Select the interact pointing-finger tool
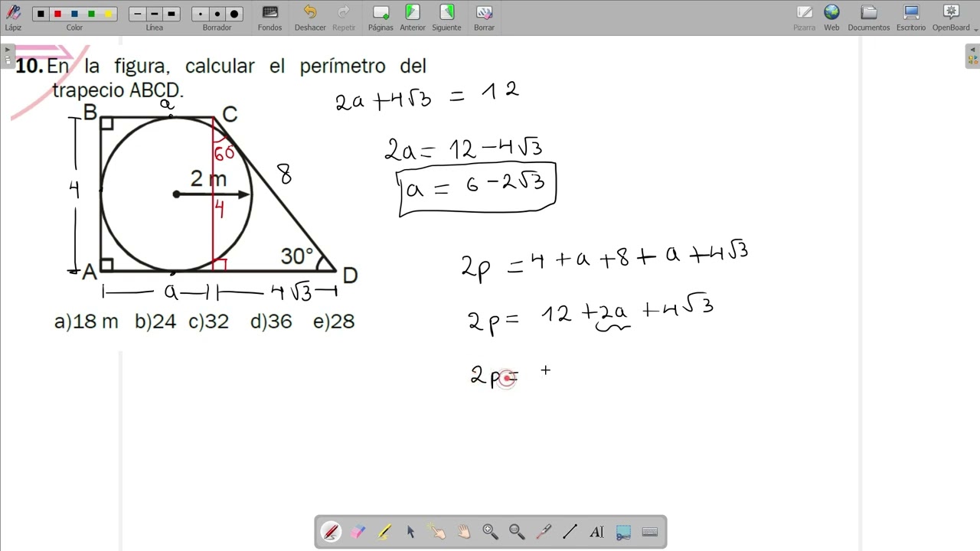The image size is (980, 551). [x=437, y=532]
